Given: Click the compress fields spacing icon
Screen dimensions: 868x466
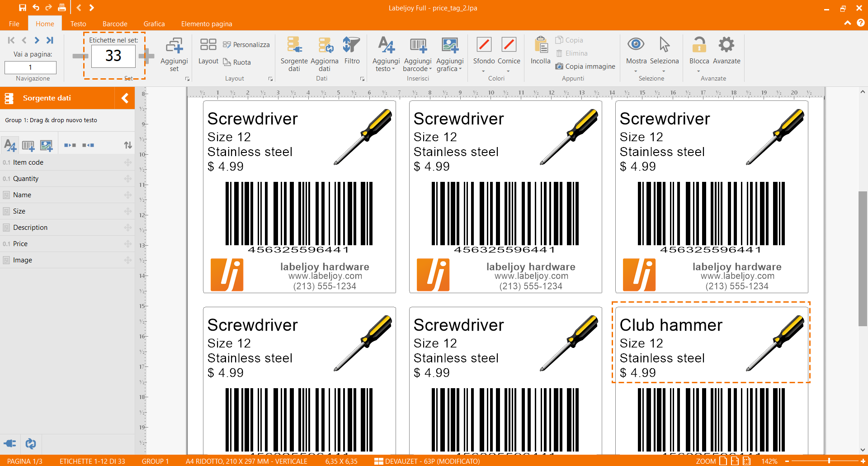Looking at the screenshot, I should 88,145.
